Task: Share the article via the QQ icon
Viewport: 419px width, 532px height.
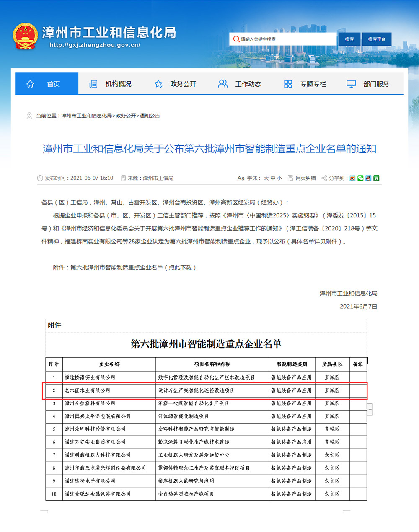Action: (x=368, y=178)
